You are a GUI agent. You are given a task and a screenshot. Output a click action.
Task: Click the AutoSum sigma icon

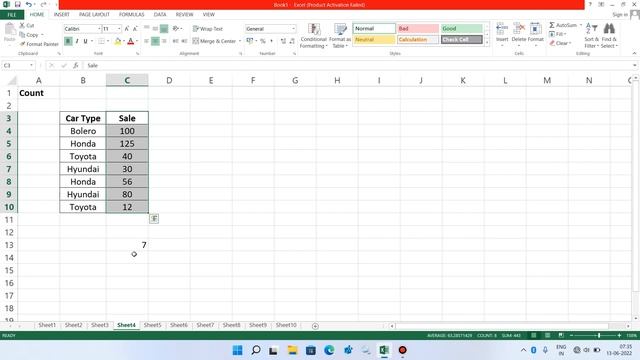[x=552, y=25]
